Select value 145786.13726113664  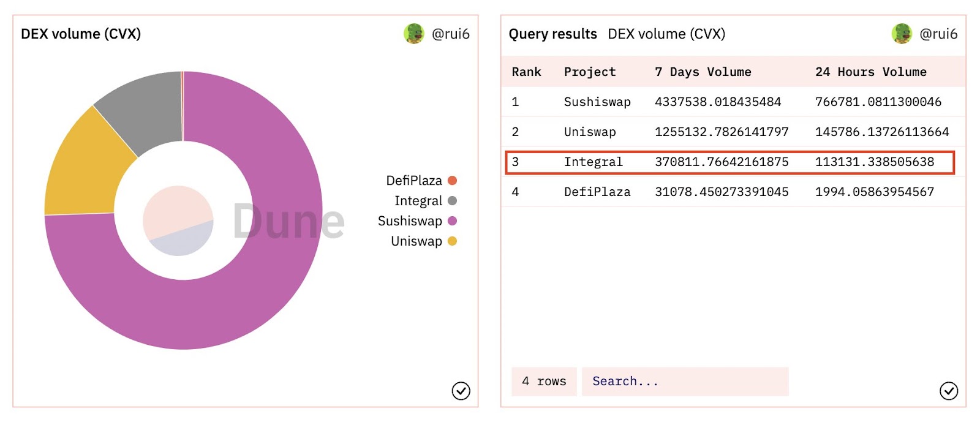(882, 132)
